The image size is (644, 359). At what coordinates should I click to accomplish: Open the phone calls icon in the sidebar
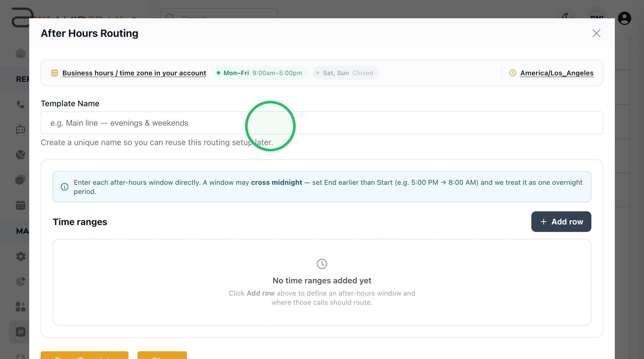click(x=21, y=105)
